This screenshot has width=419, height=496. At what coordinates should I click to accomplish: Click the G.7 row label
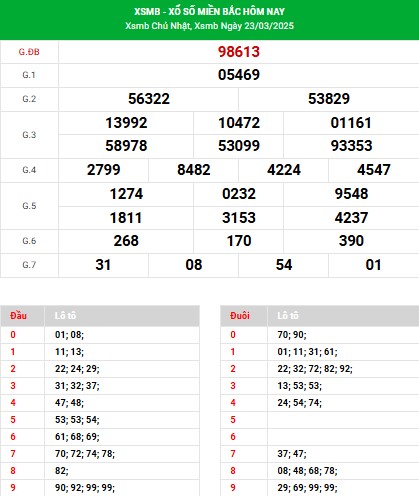click(x=29, y=265)
